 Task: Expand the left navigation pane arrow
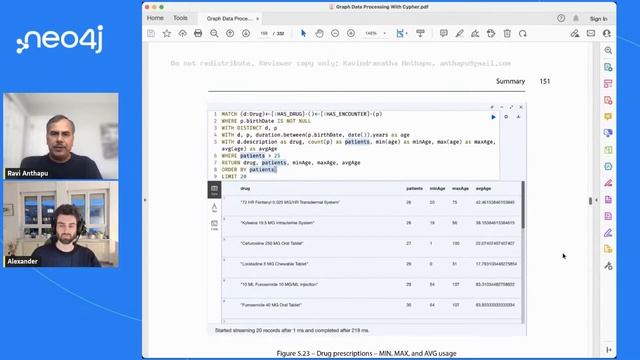click(x=144, y=200)
